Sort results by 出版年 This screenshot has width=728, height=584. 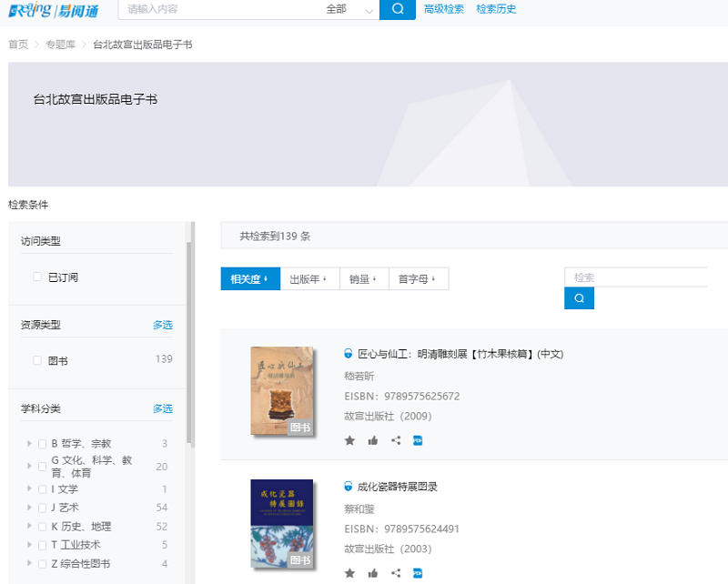coord(308,279)
